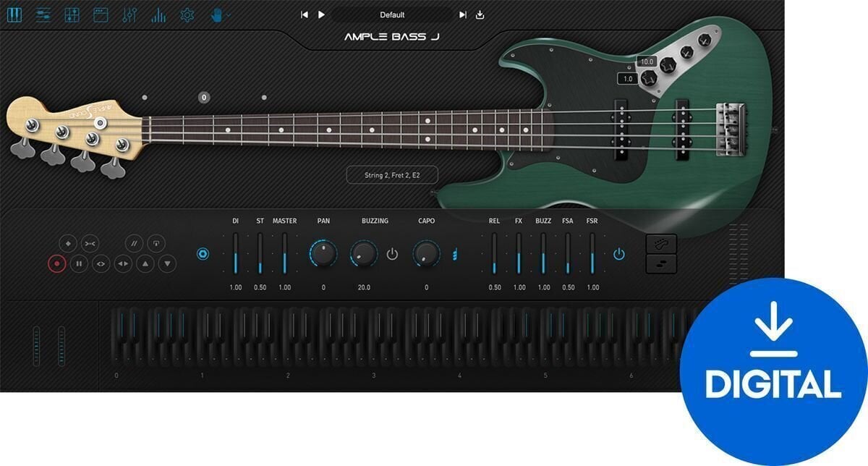This screenshot has height=466, width=868.
Task: Expand the dropdown arrow beside the hand icon
Action: 228,15
